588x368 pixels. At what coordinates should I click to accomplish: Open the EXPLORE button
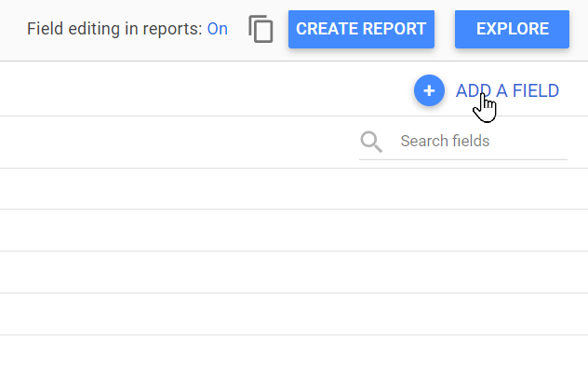click(512, 29)
